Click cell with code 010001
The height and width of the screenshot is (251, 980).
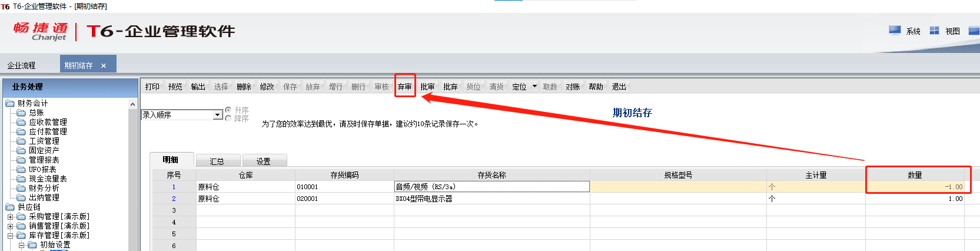pos(345,187)
